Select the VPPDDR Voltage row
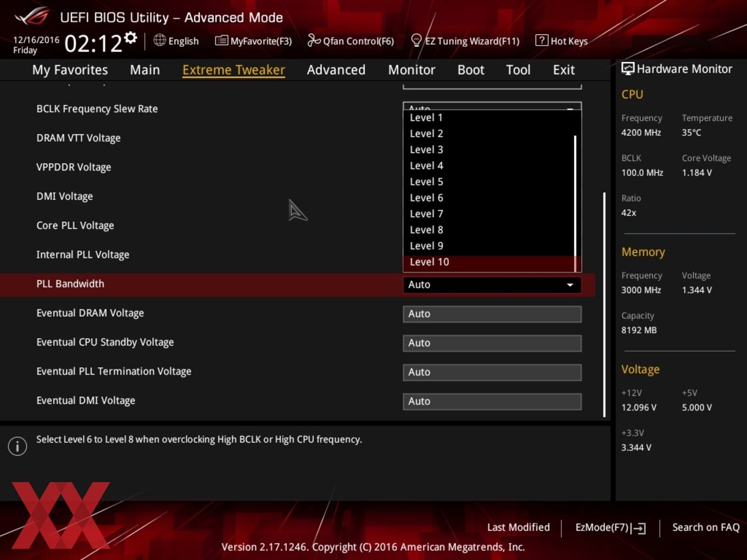The image size is (747, 560). point(297,167)
